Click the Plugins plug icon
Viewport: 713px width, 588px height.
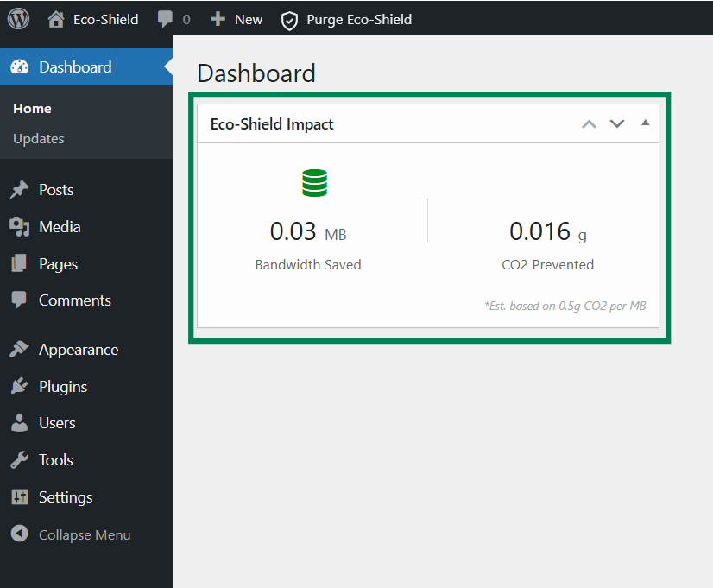click(19, 386)
